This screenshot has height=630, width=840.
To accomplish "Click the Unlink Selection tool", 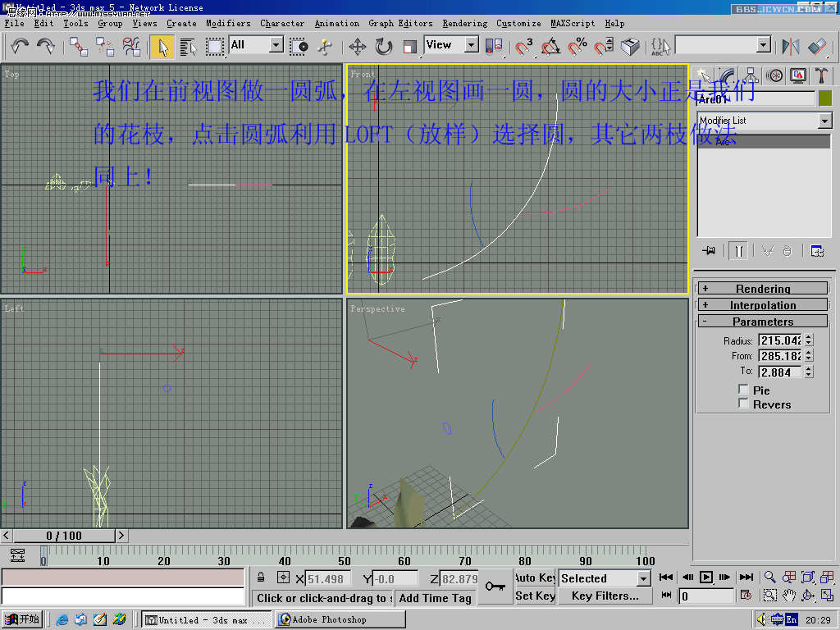I will (x=105, y=47).
